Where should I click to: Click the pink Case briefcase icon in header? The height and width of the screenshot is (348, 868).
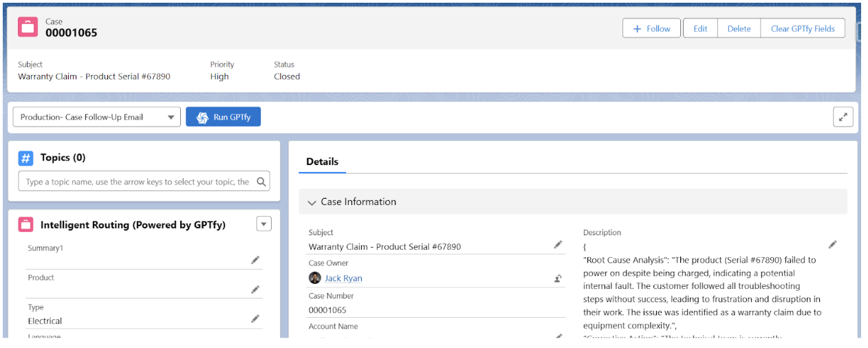click(28, 27)
